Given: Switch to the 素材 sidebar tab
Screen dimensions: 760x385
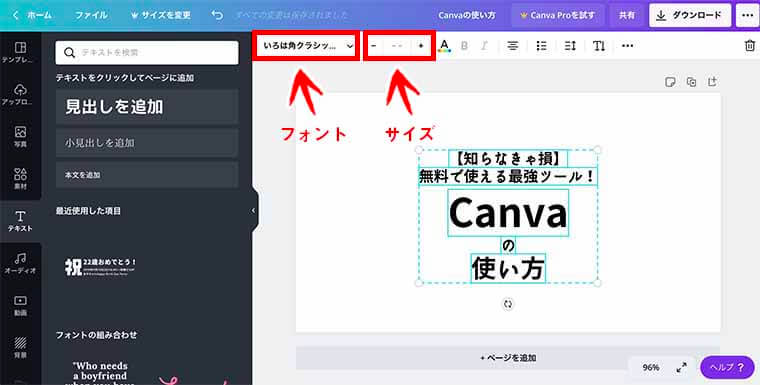Looking at the screenshot, I should click(x=20, y=178).
